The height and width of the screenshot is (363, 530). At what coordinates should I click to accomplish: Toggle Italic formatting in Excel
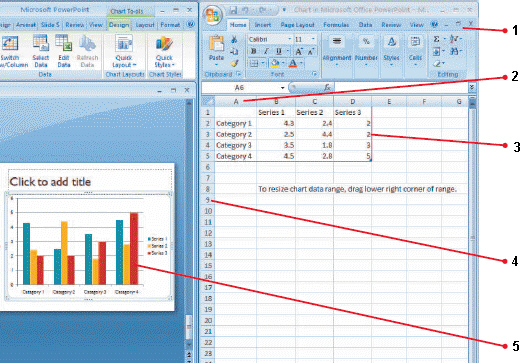click(x=266, y=51)
